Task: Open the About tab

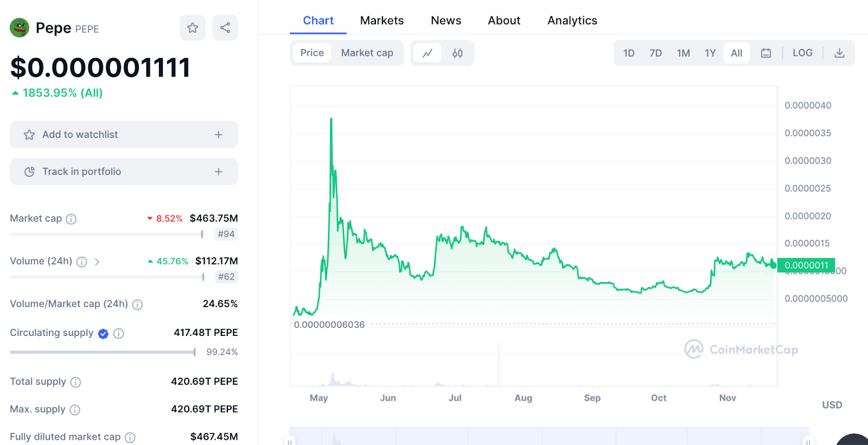Action: [504, 21]
